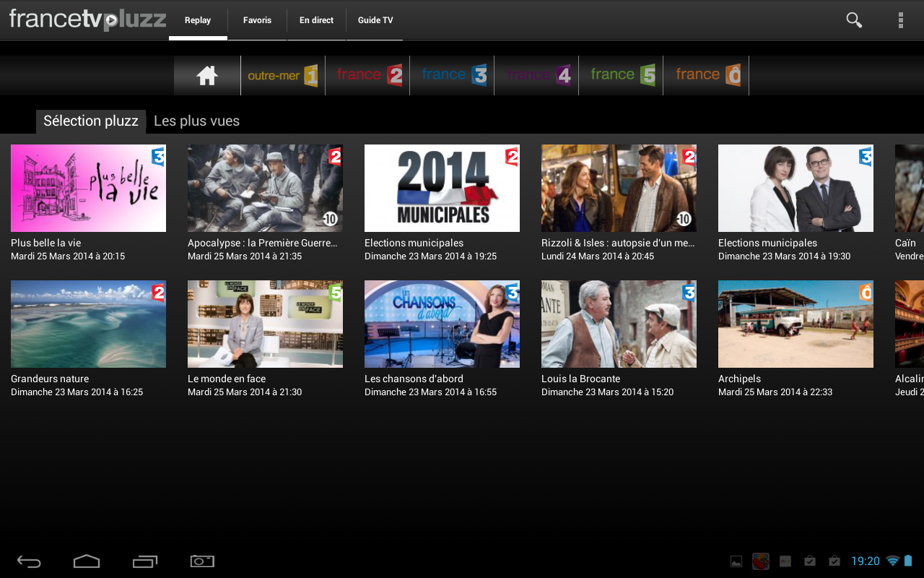
Task: Select the France 2 channel logo
Action: pyautogui.click(x=368, y=75)
